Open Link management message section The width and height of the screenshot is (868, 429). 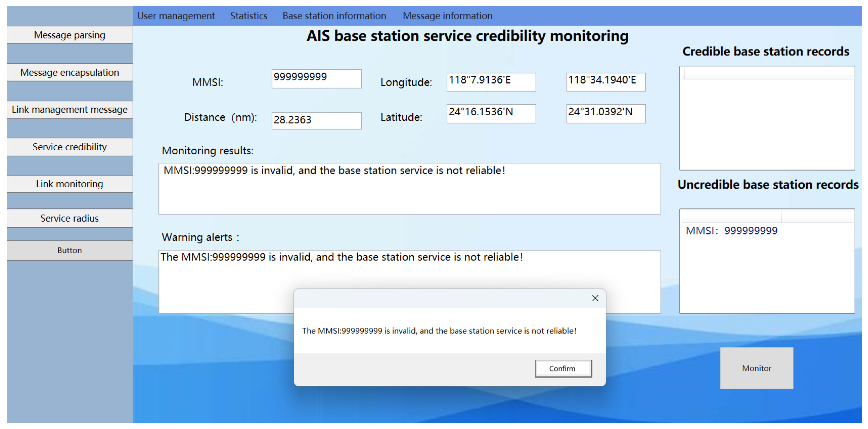click(69, 110)
